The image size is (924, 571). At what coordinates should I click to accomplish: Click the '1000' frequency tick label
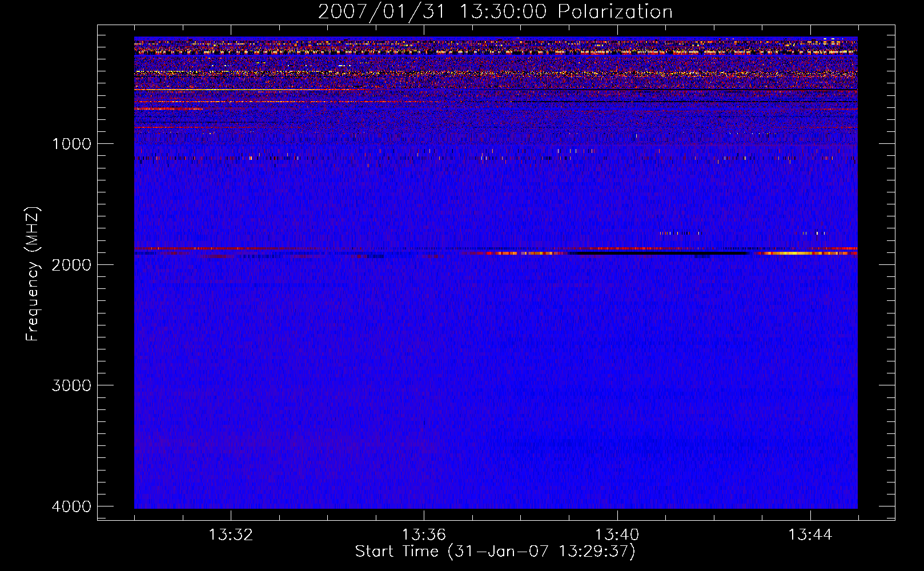71,143
